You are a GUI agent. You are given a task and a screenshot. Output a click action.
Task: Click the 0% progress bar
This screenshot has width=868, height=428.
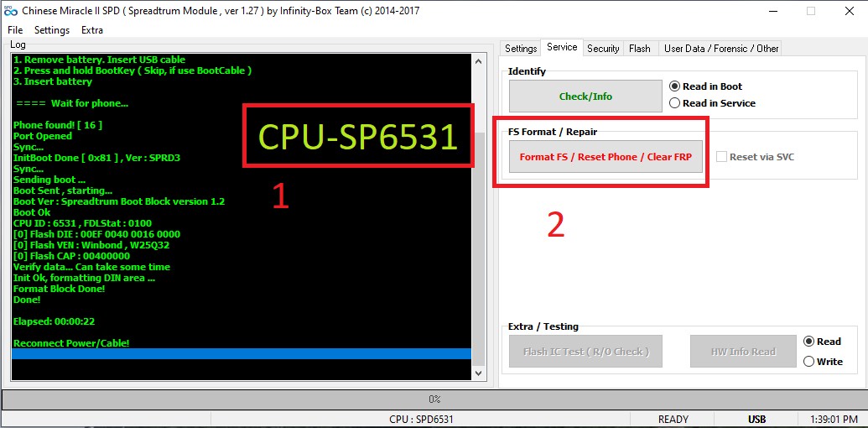(x=434, y=399)
